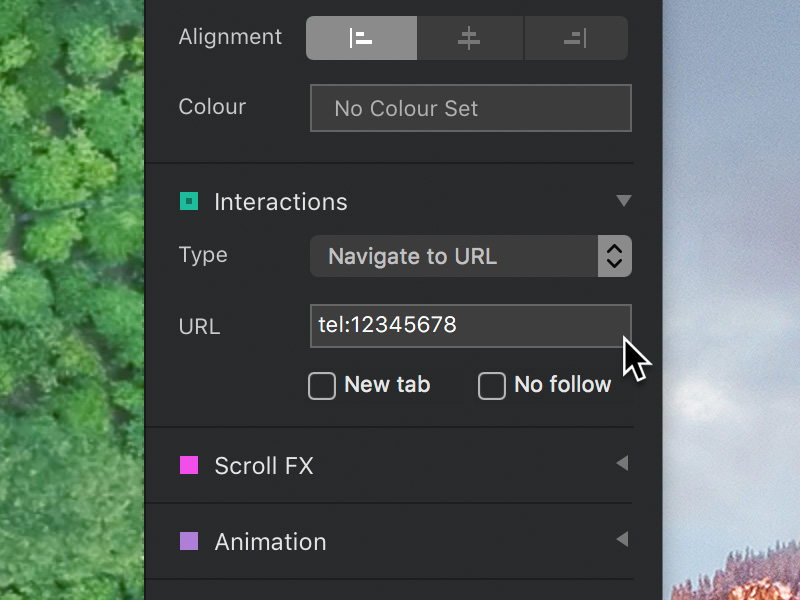Collapse the Interactions section triangle
This screenshot has height=600, width=800.
pyautogui.click(x=623, y=201)
